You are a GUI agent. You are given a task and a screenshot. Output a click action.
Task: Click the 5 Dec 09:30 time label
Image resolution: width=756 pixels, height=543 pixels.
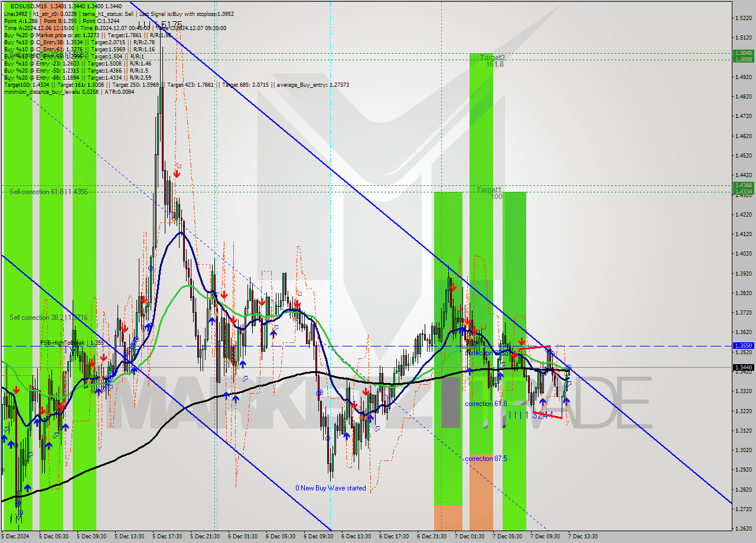click(x=92, y=537)
